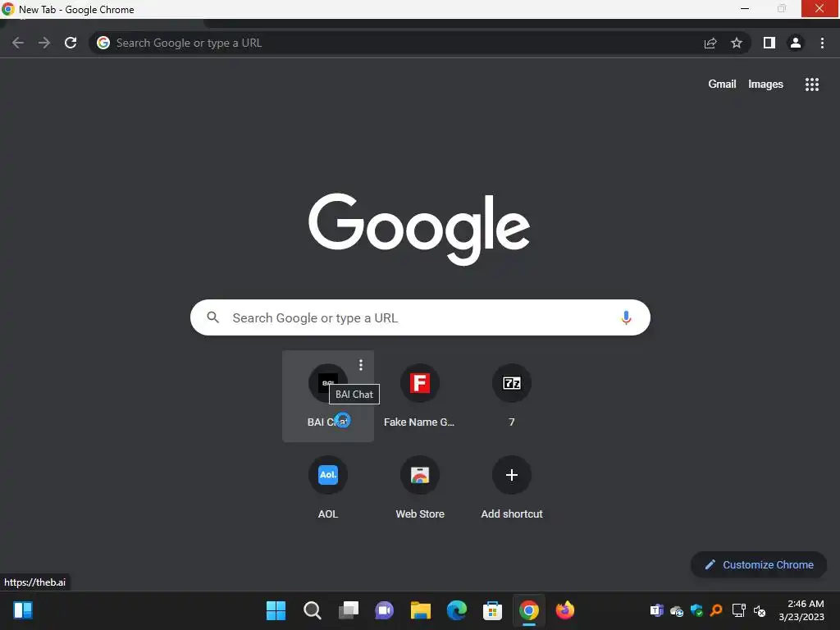
Task: Start voice search with the microphone
Action: [x=626, y=317]
